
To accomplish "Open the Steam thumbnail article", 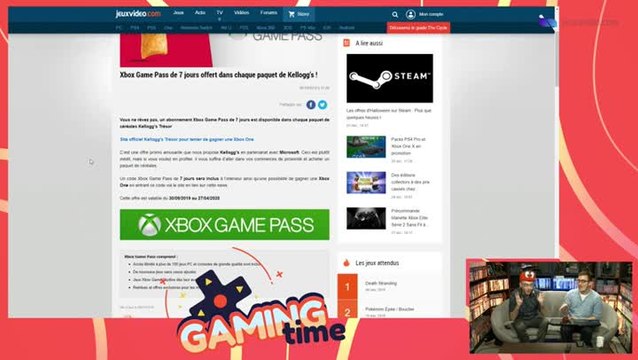I will 390,78.
